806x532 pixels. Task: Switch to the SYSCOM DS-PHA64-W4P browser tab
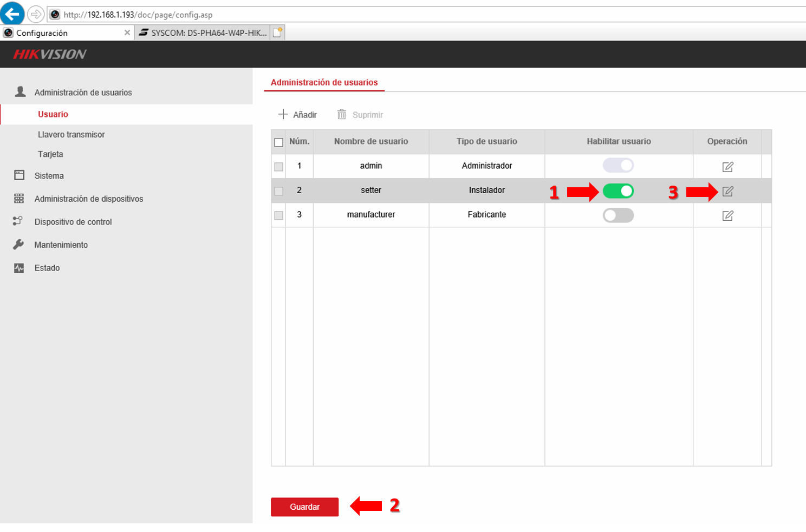[203, 33]
